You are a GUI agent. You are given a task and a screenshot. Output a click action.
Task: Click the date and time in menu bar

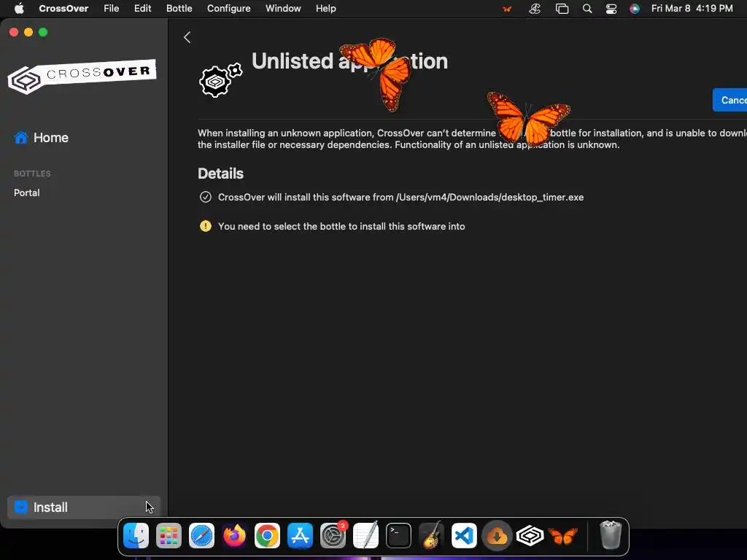[692, 9]
